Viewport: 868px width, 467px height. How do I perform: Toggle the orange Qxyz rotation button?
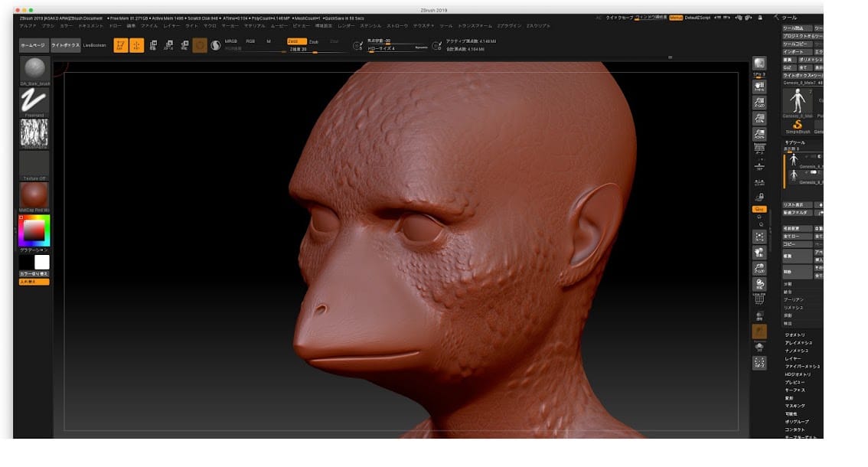(x=759, y=209)
